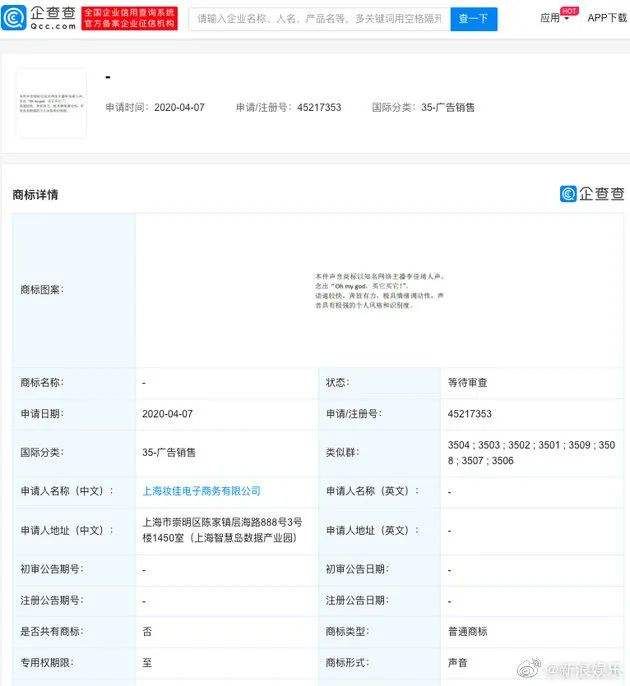Viewport: 630px width, 686px height.
Task: Click the blue 查一下 search button
Action: coord(473,19)
